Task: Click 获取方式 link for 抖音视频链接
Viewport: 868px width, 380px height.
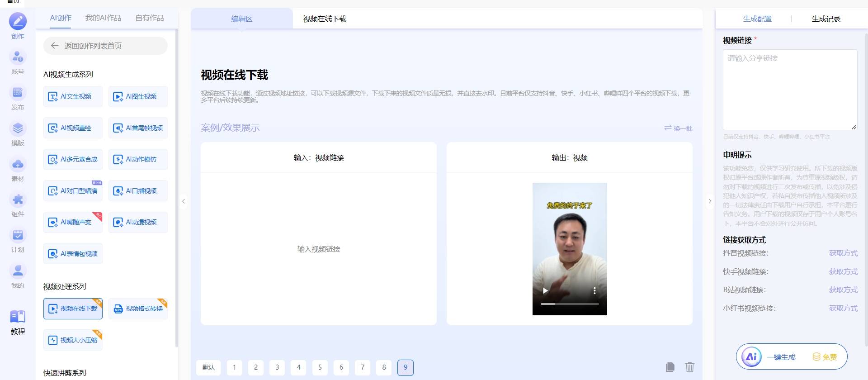Action: click(843, 253)
